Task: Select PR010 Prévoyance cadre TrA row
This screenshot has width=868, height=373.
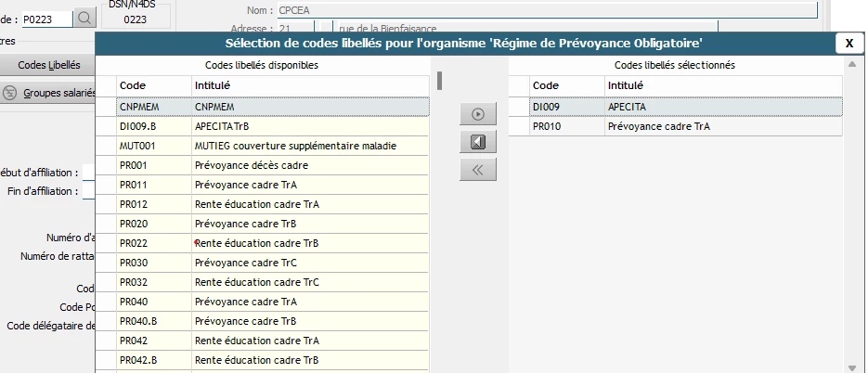Action: coord(685,126)
